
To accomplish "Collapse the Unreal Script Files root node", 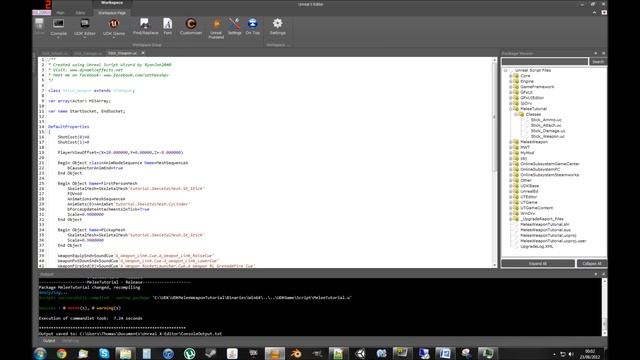I will click(505, 70).
